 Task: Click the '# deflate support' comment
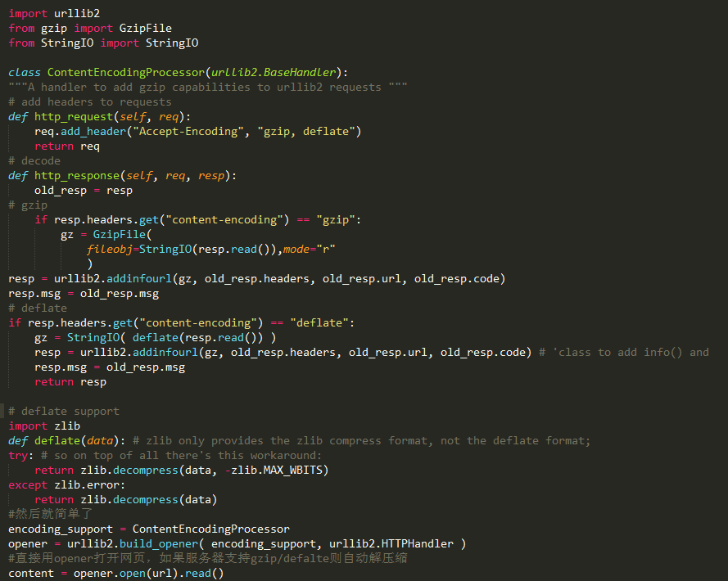coord(64,412)
